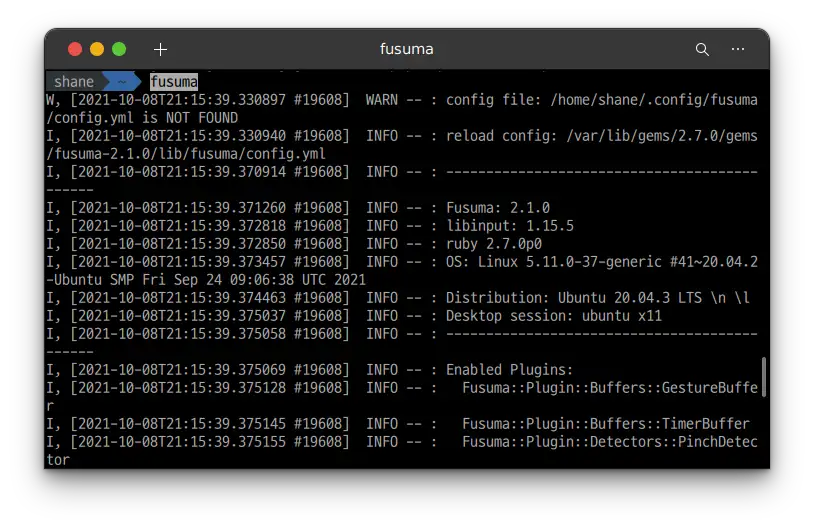
Task: Click the 'config file: /home/shane/.config/fusuma' text
Action: click(602, 100)
